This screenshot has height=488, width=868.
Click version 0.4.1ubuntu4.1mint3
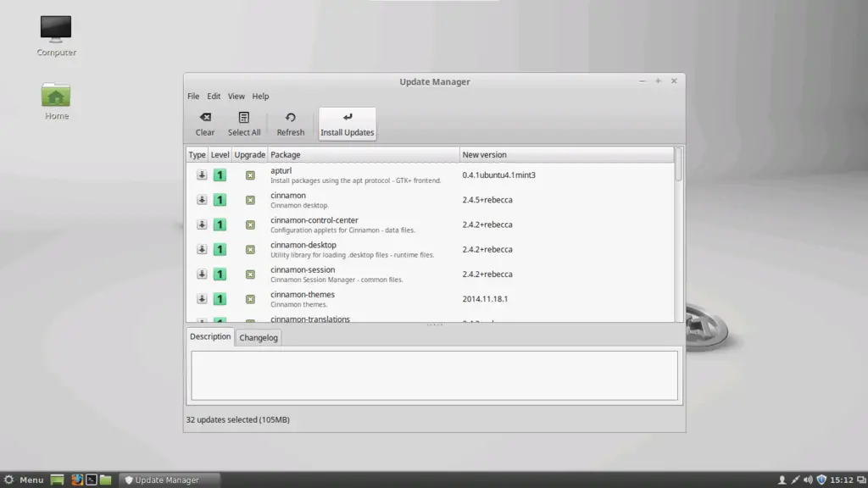point(498,175)
